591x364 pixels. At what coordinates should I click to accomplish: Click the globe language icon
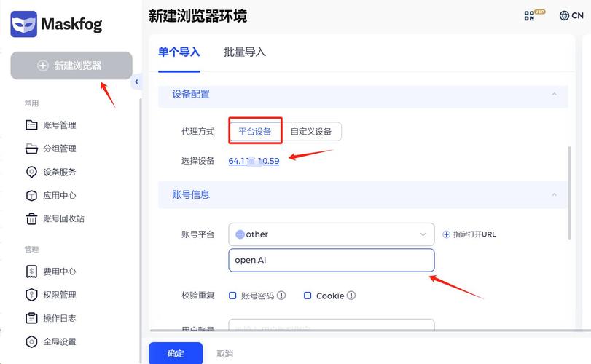pos(564,15)
